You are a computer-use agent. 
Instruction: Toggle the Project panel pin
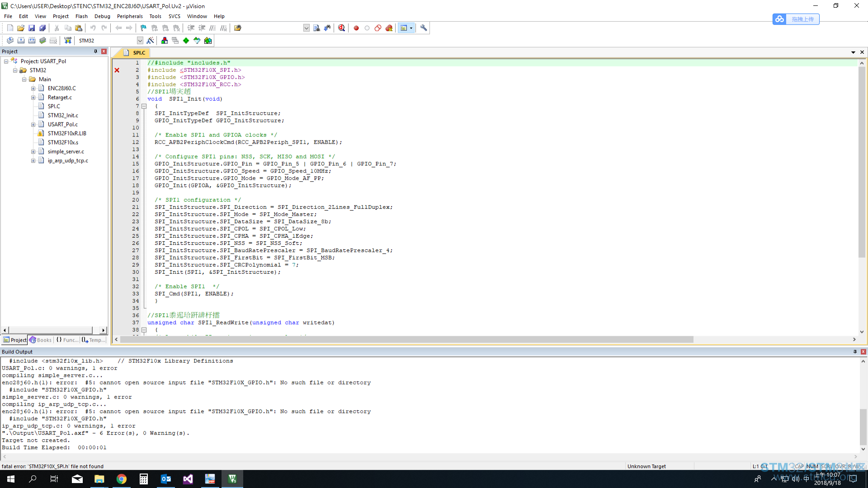point(95,52)
